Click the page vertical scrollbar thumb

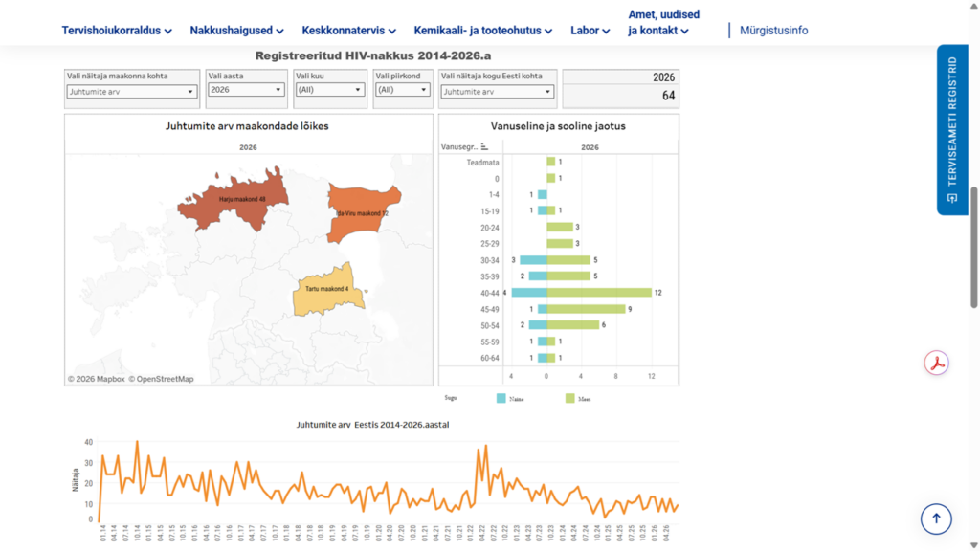click(973, 248)
